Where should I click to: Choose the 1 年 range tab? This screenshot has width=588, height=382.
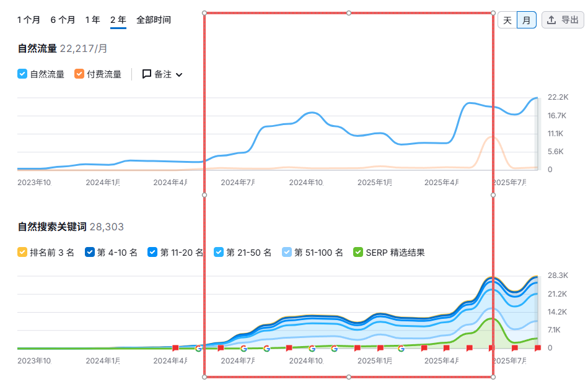(92, 20)
